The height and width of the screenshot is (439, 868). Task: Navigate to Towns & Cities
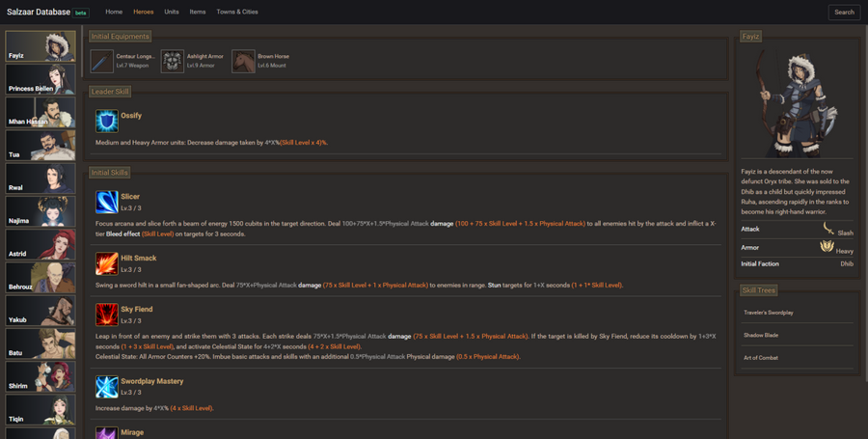pyautogui.click(x=237, y=13)
